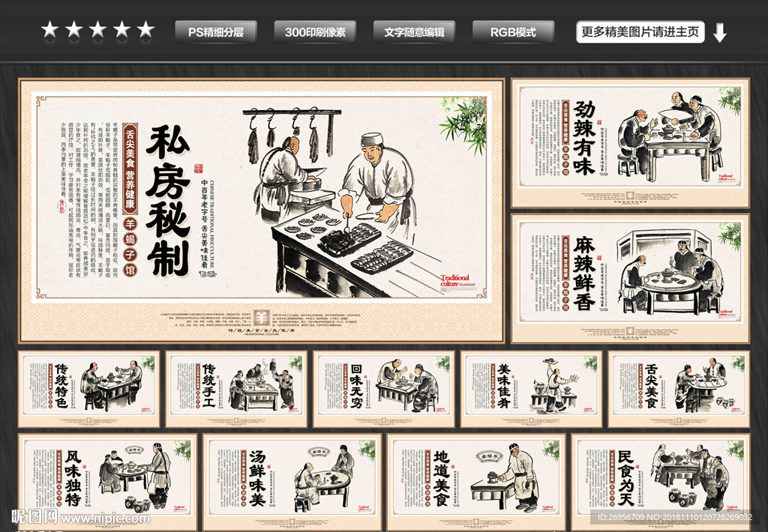Click the RGB模式 label button
768x532 pixels.
[513, 32]
